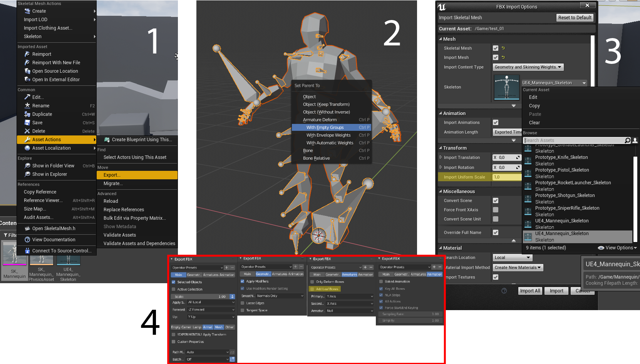Click the Reimport icon in context menu

point(27,54)
